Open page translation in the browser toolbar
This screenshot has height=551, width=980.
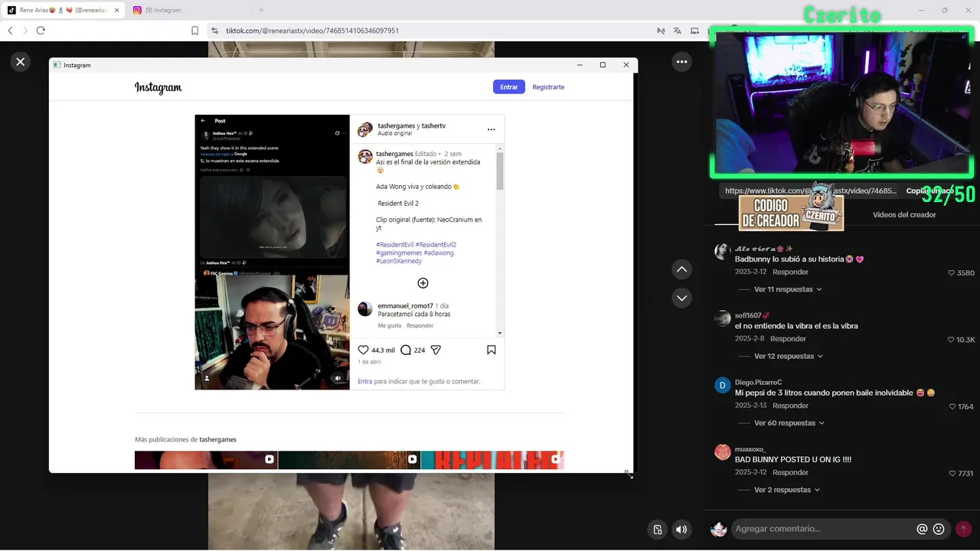point(678,31)
